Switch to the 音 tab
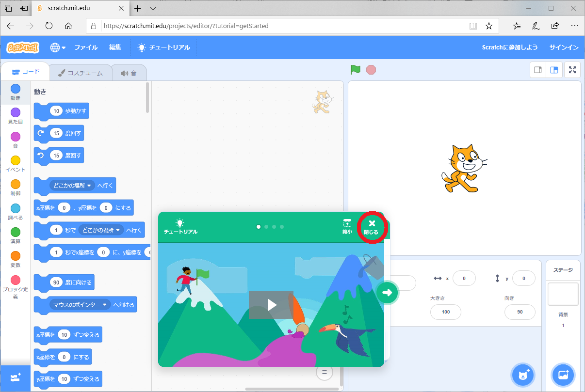585x392 pixels. point(129,73)
